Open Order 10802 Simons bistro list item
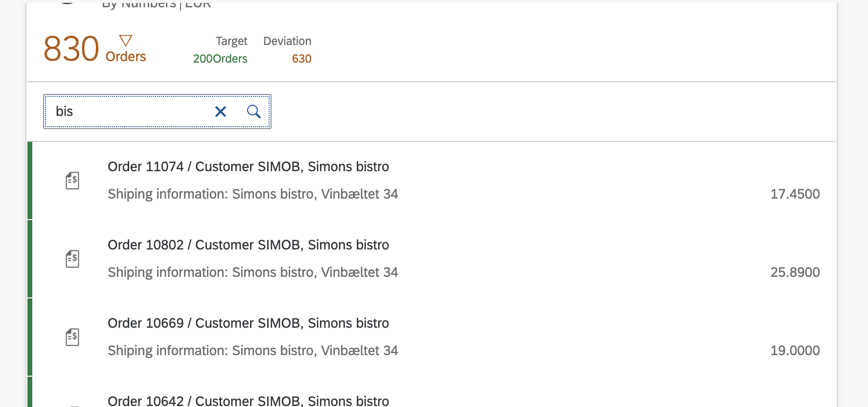Screen dimensions: 868x407 [248, 245]
